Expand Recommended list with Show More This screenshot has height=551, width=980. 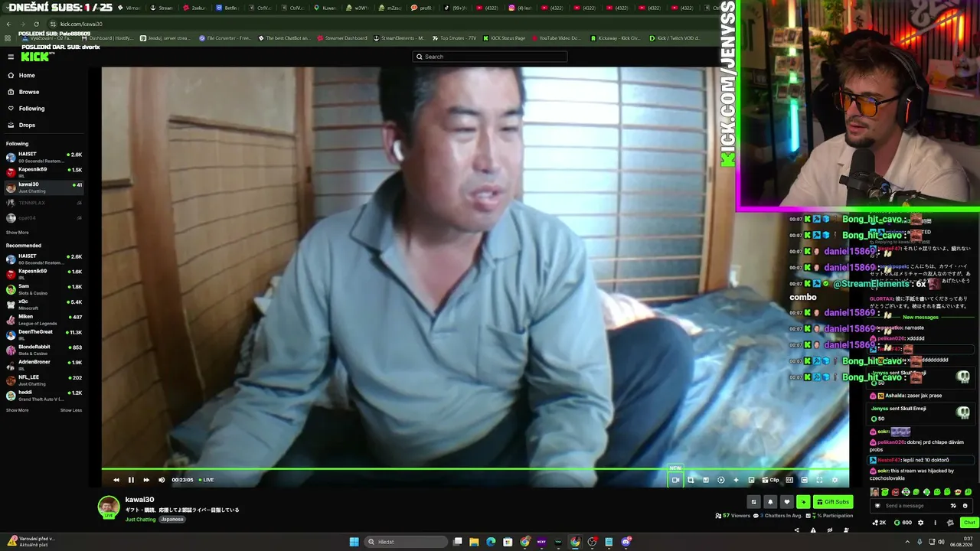tap(18, 410)
